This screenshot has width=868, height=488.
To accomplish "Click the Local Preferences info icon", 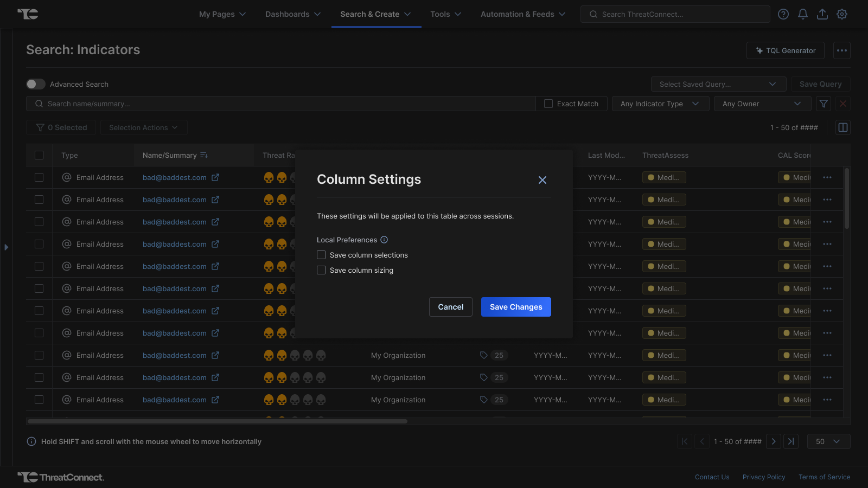I will click(384, 240).
